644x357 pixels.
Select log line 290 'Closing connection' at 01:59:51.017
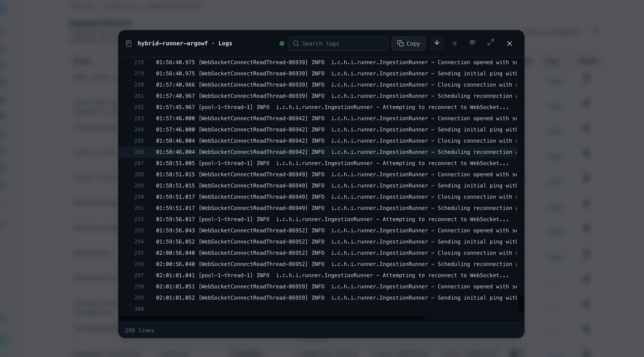point(318,197)
